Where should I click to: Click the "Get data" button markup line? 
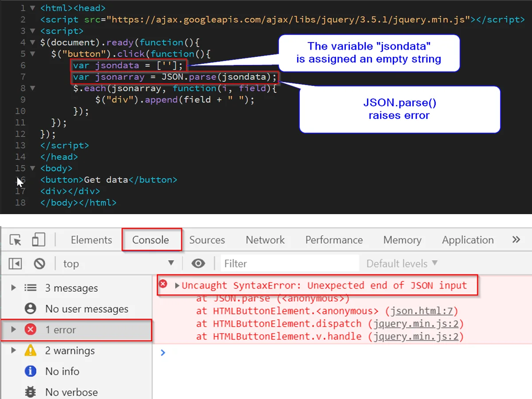[109, 180]
